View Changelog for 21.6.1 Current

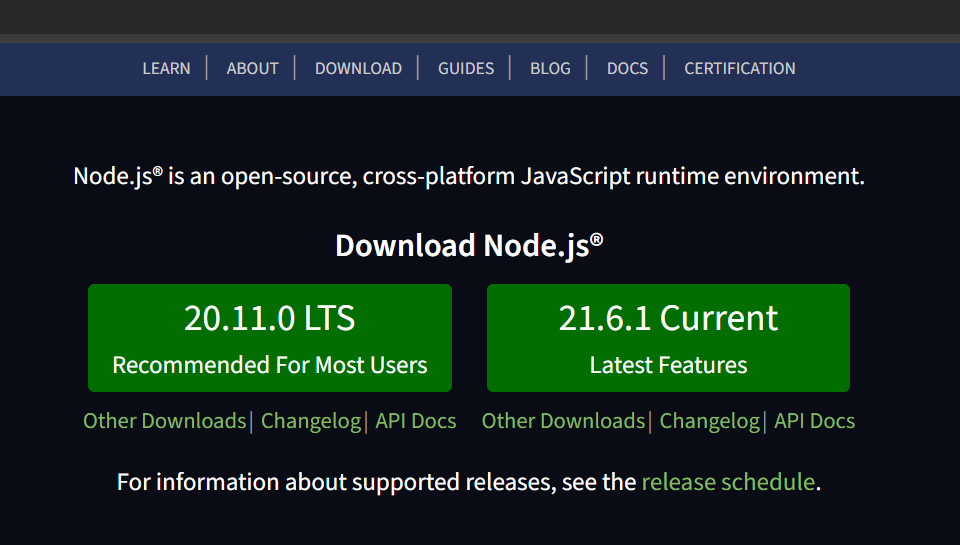(x=710, y=421)
